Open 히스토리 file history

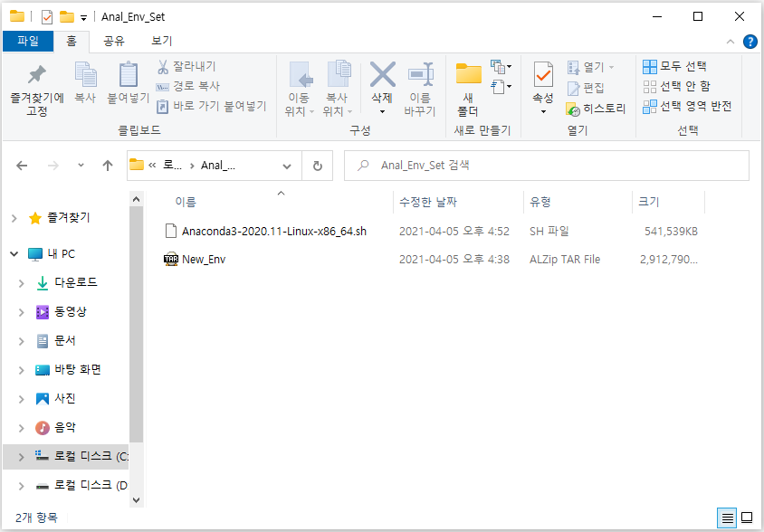pos(597,109)
